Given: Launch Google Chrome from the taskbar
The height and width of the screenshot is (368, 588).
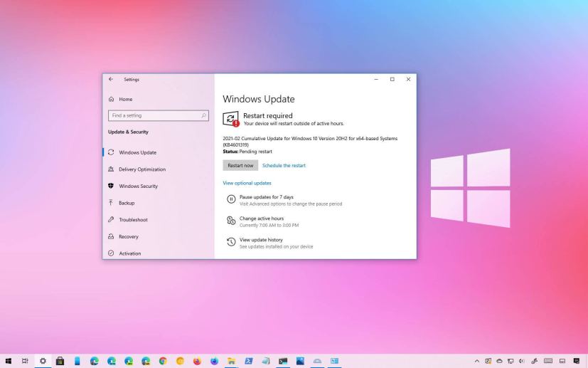Looking at the screenshot, I should 163,362.
